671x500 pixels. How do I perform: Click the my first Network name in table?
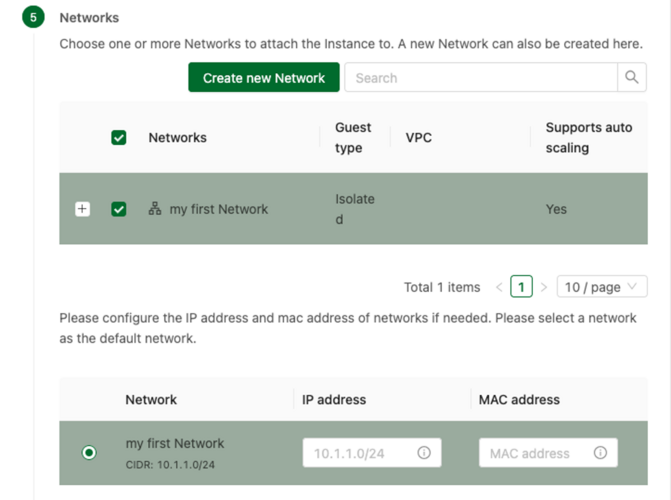tap(219, 209)
